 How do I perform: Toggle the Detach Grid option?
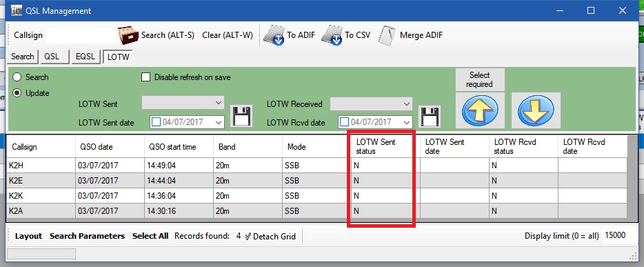[x=270, y=236]
